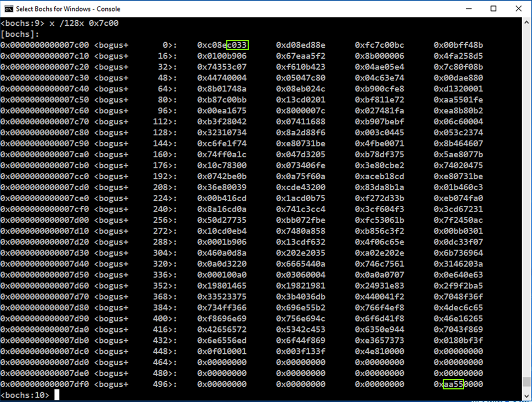The height and width of the screenshot is (402, 532).
Task: Click the value 0x8b464607
Action: coord(458,143)
